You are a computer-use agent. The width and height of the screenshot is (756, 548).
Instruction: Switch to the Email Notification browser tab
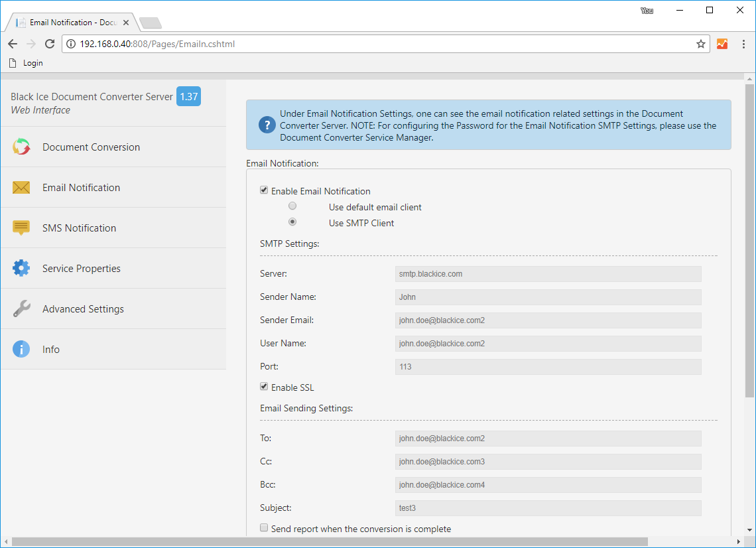click(66, 22)
